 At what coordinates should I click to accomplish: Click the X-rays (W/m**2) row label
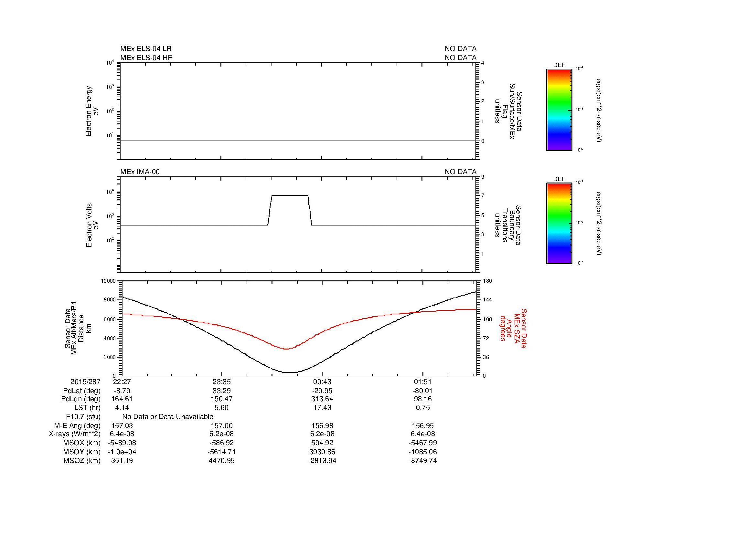[x=75, y=434]
